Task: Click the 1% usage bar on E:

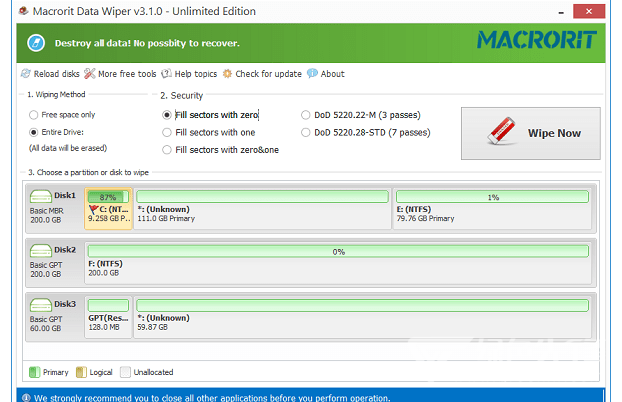Action: [x=492, y=197]
